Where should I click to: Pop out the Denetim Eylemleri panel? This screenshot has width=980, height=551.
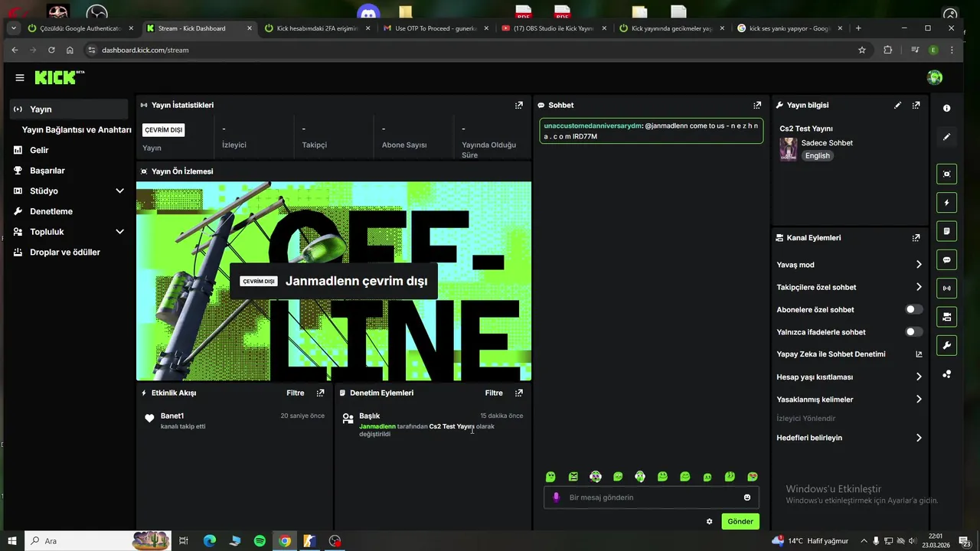(519, 393)
